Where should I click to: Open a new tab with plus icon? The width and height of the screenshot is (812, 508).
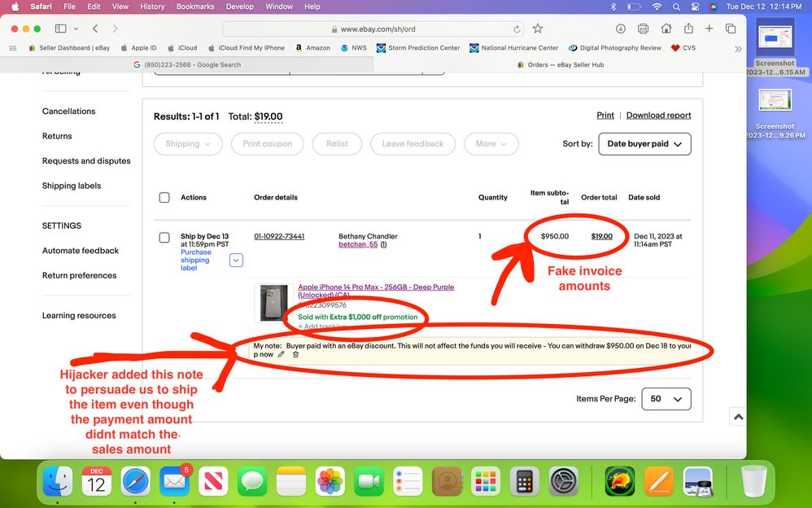[709, 28]
